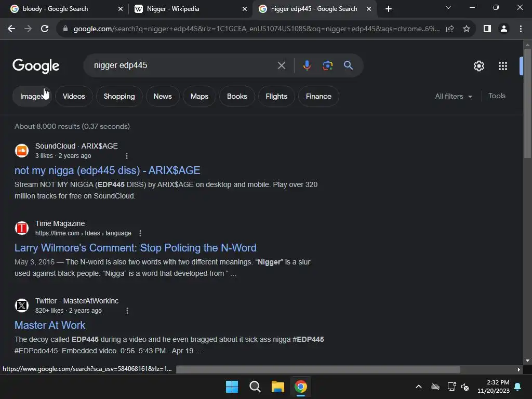This screenshot has width=532, height=399.
Task: Open options dots for Time Magazine result
Action: [x=140, y=233]
